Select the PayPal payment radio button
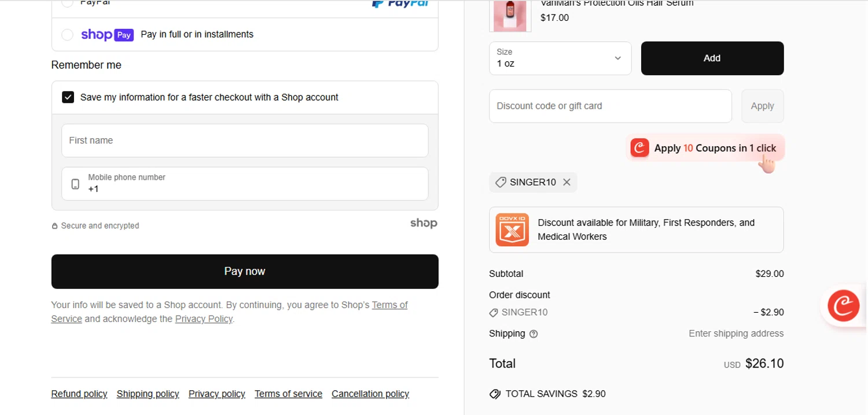Viewport: 868px width, 415px height. click(67, 3)
